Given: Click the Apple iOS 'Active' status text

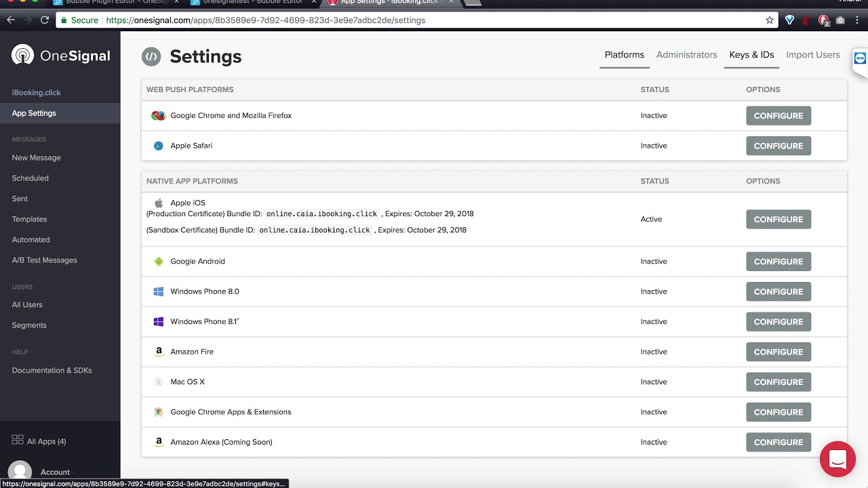Looking at the screenshot, I should coord(651,220).
